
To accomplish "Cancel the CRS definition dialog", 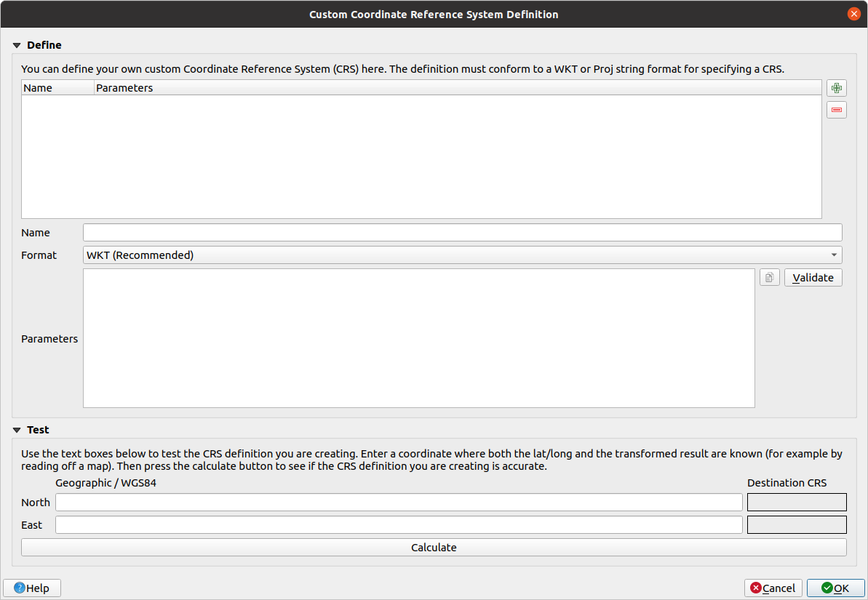I will 773,588.
